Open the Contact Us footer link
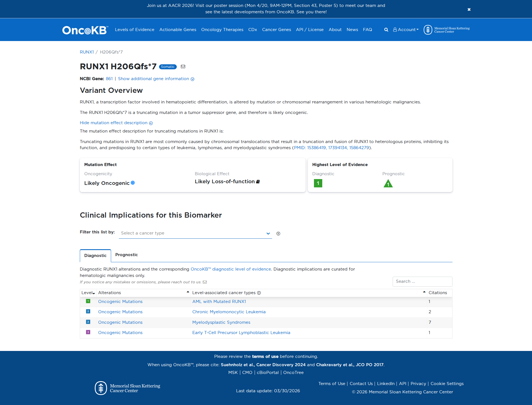The width and height of the screenshot is (532, 405). point(361,384)
